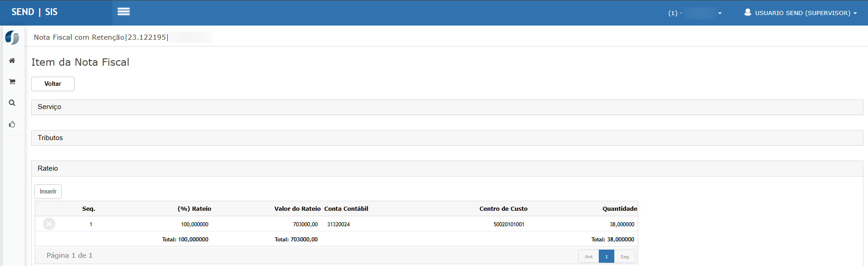Sort by Valor do Rateio column header

point(297,209)
